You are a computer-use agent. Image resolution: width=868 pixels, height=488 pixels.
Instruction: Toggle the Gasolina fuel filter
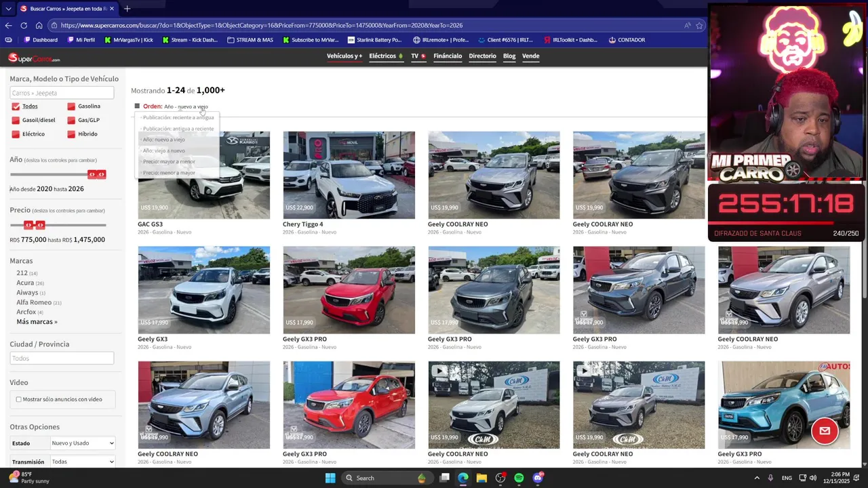coord(71,106)
